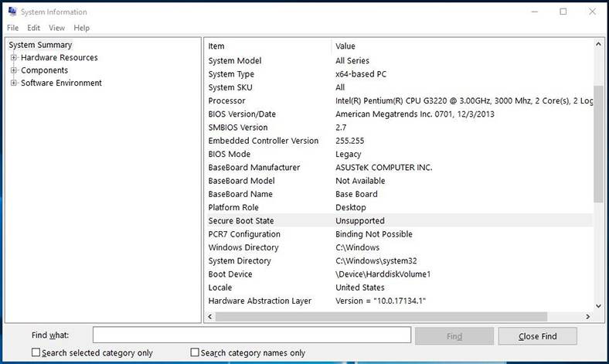Click the vertical scrollbar down arrow
This screenshot has width=609, height=364.
pos(598,306)
